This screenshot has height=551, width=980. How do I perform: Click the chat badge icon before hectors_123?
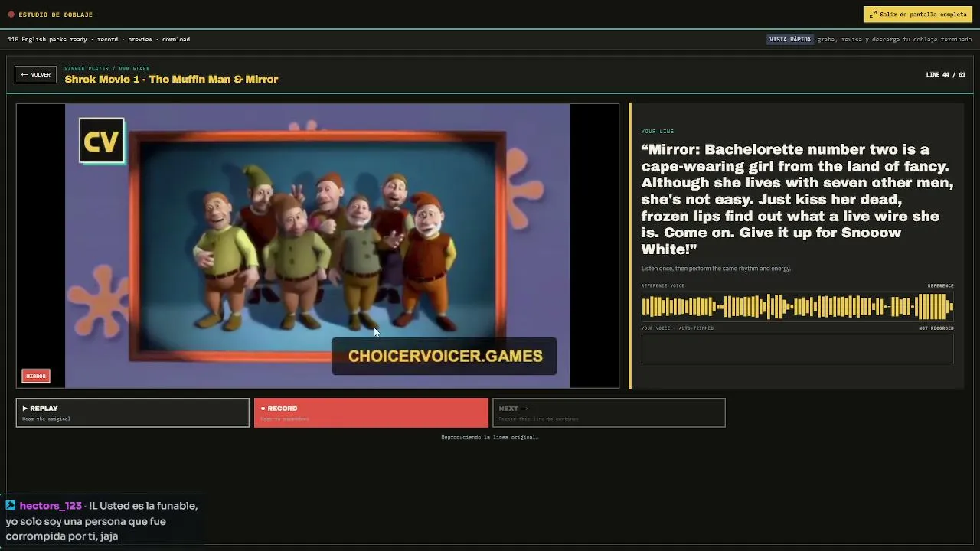click(x=11, y=506)
